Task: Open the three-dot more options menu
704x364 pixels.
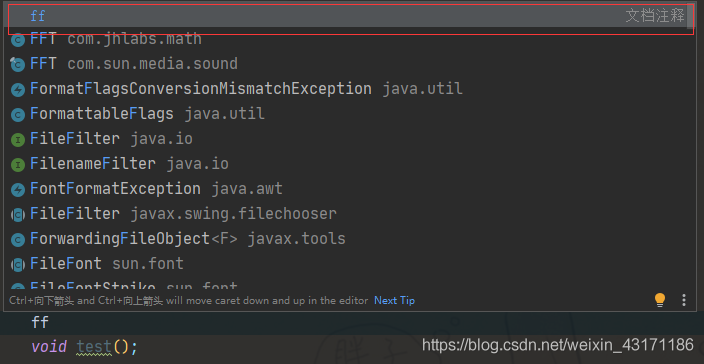Action: (x=684, y=300)
